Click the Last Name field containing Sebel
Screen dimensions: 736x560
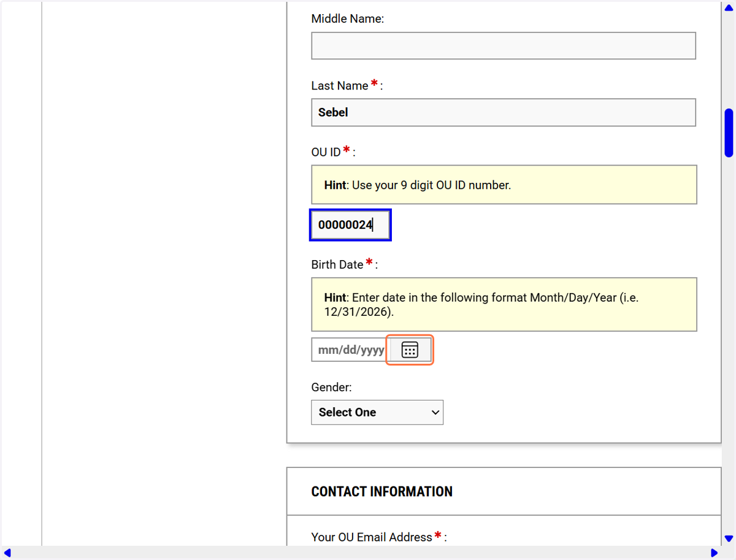point(504,112)
